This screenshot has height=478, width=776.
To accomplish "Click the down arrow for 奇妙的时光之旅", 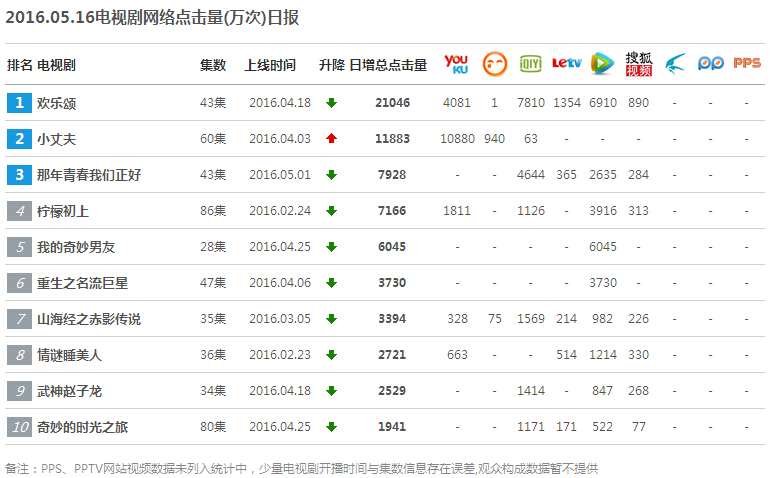I will click(332, 427).
